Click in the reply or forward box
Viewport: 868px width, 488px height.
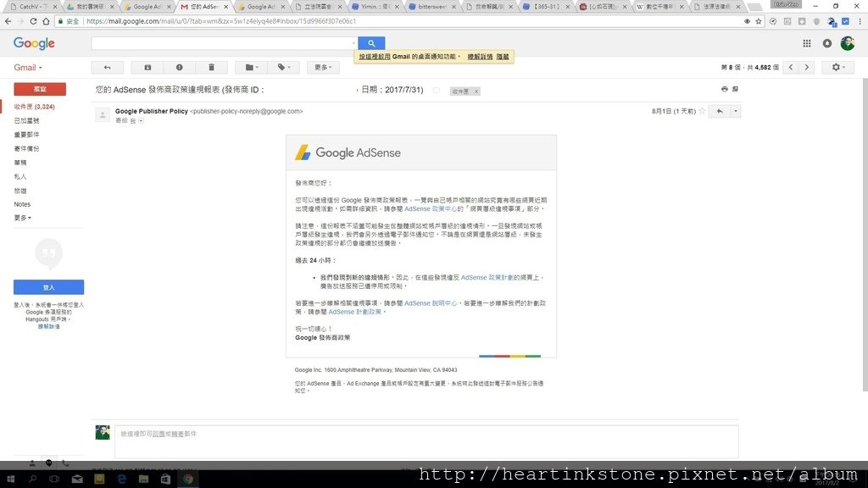(x=426, y=441)
